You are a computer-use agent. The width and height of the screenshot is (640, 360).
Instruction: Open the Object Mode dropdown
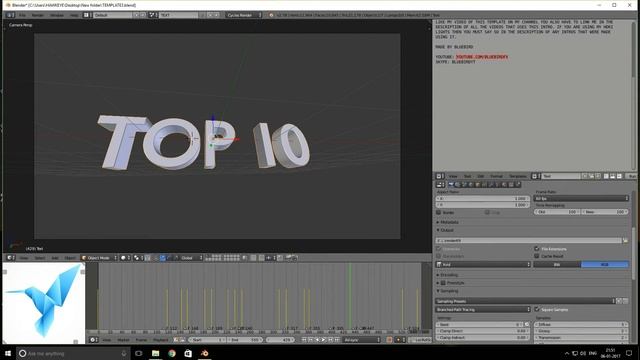click(x=99, y=258)
